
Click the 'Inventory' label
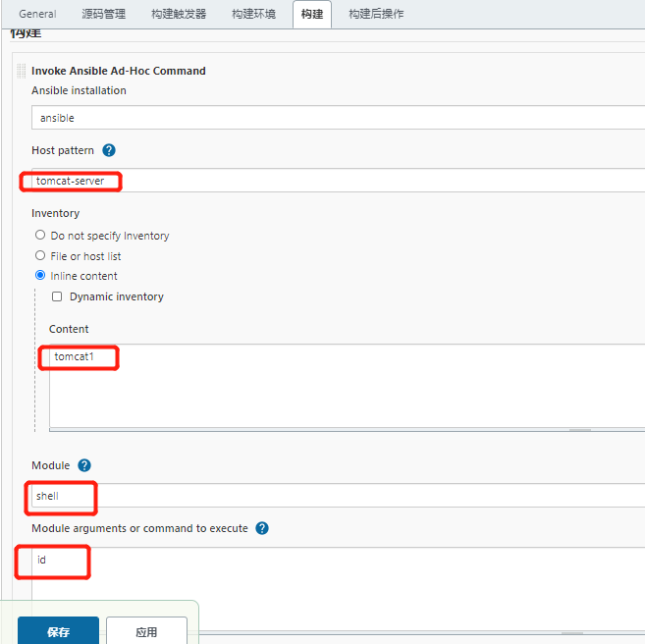(x=56, y=213)
